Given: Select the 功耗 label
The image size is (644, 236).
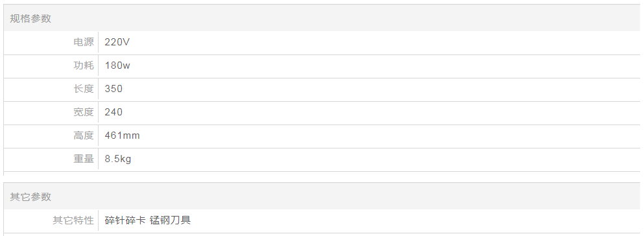Looking at the screenshot, I should pos(84,65).
